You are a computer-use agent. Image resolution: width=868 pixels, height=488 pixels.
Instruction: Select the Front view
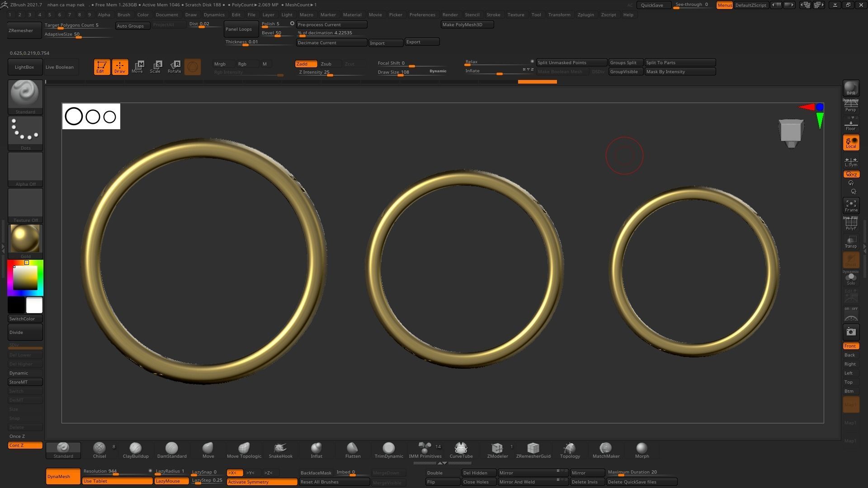(x=851, y=346)
